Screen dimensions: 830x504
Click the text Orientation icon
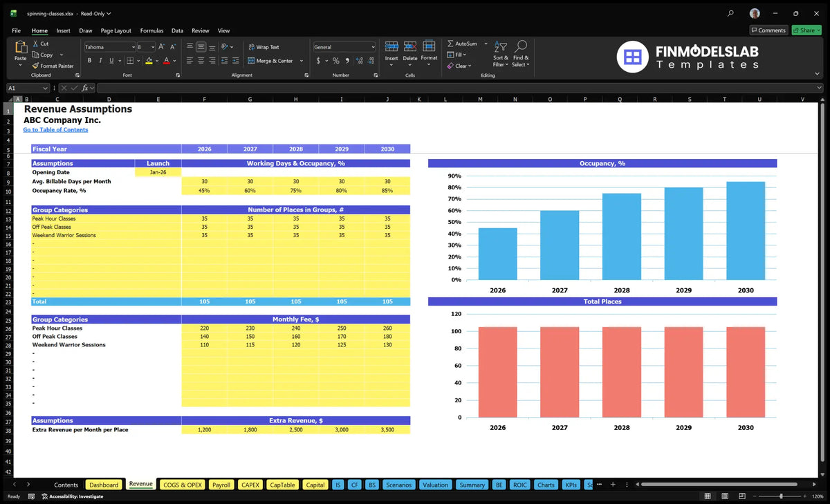pyautogui.click(x=225, y=47)
